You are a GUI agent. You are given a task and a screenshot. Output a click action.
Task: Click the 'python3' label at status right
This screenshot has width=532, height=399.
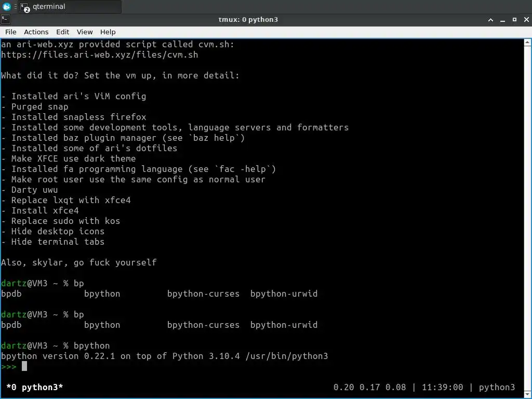tap(497, 387)
